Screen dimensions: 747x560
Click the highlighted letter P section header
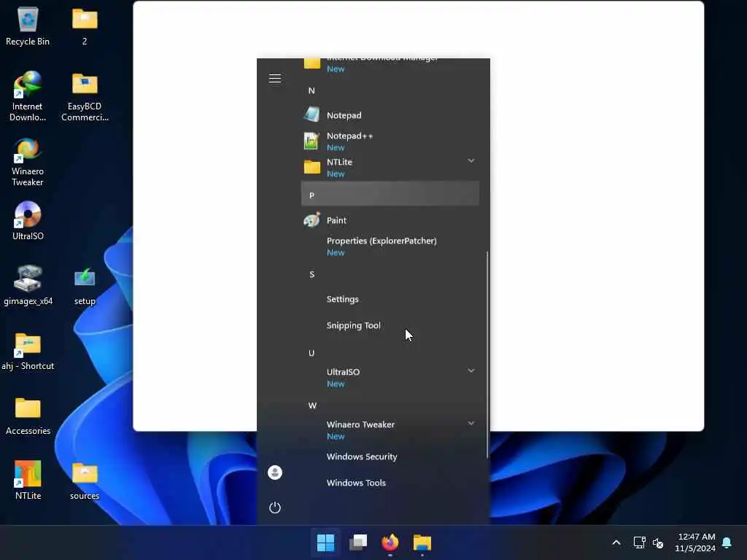tap(390, 194)
